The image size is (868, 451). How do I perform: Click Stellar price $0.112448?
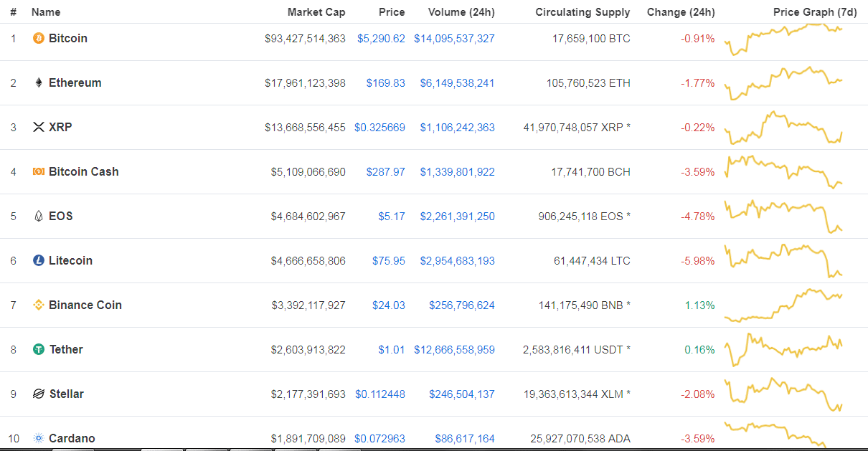(379, 394)
